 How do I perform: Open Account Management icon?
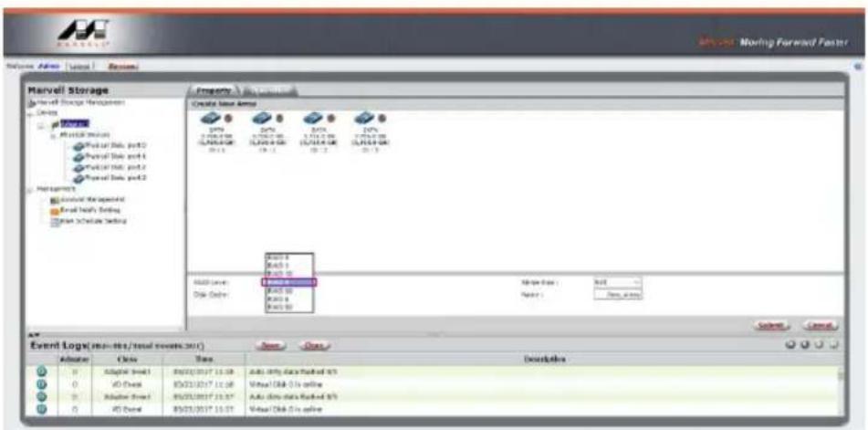55,200
